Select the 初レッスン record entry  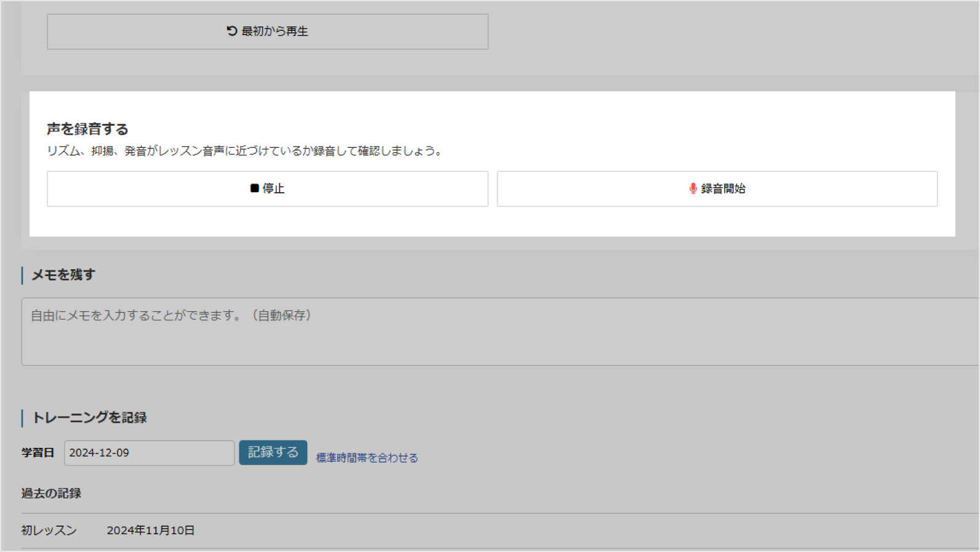click(49, 530)
